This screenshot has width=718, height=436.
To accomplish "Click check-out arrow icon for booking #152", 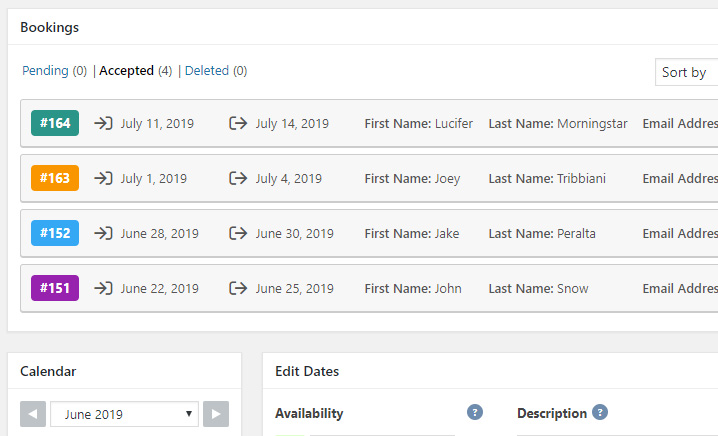I will tap(237, 234).
